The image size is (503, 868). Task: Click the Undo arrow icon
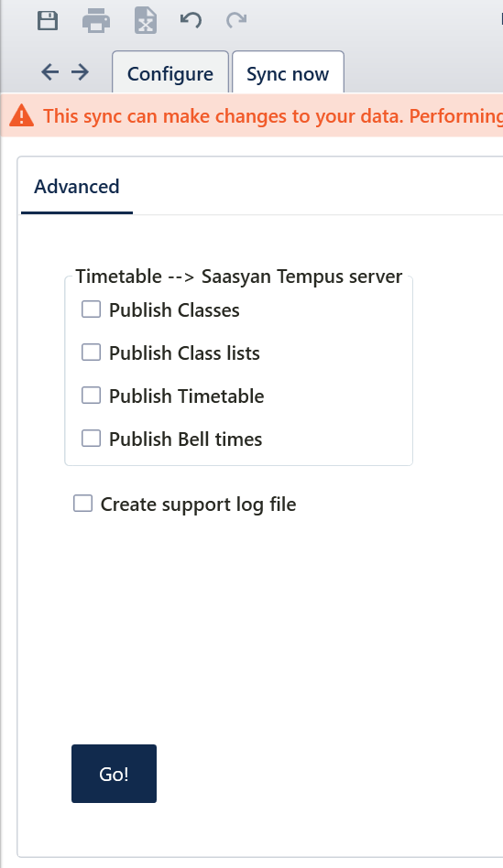(x=191, y=20)
